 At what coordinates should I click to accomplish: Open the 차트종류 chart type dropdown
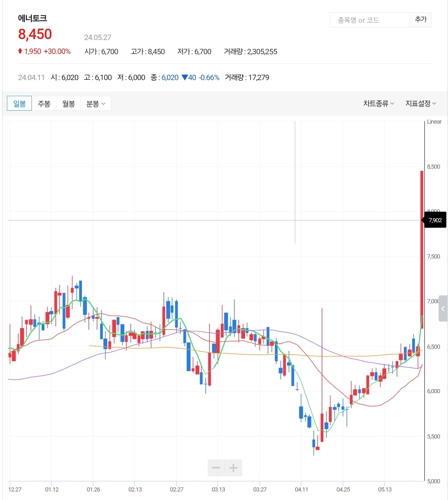[379, 103]
